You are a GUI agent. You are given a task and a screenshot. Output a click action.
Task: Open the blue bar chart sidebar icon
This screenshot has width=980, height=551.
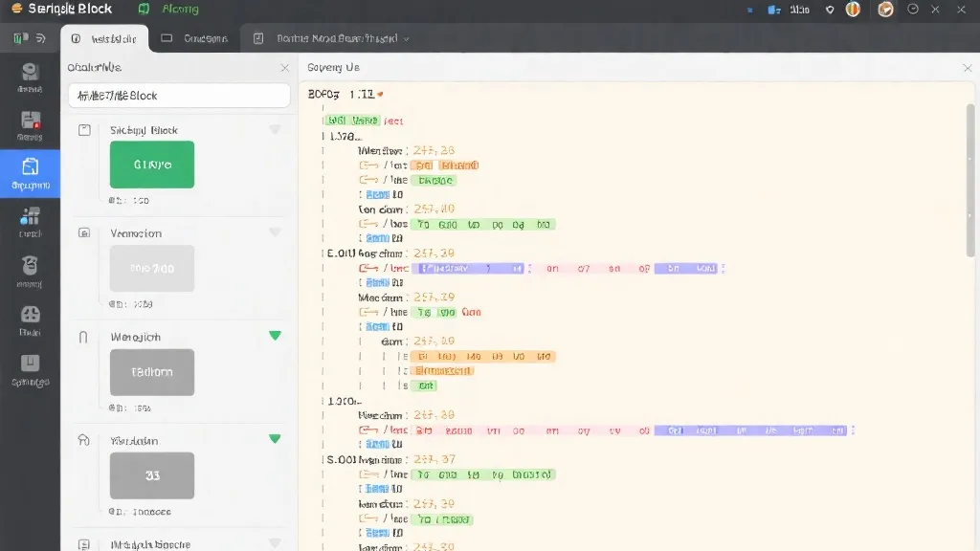coord(30,217)
